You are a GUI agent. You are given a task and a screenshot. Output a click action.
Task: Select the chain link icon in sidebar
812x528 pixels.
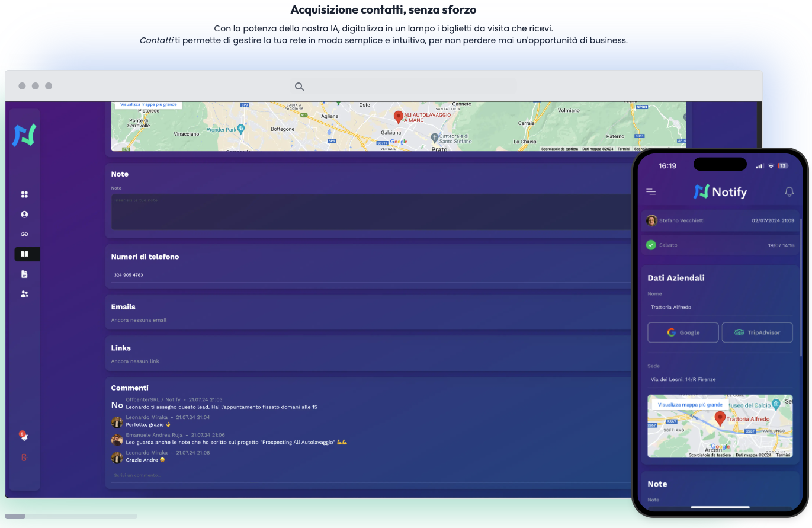tap(24, 234)
